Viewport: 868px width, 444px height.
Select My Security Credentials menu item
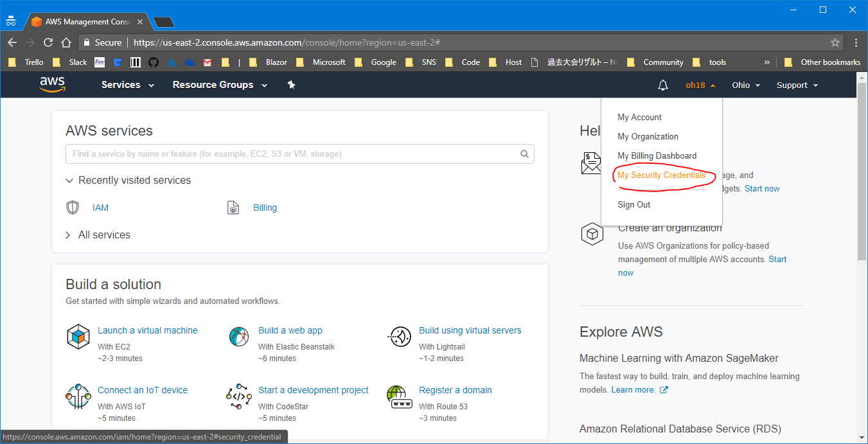pyautogui.click(x=661, y=175)
